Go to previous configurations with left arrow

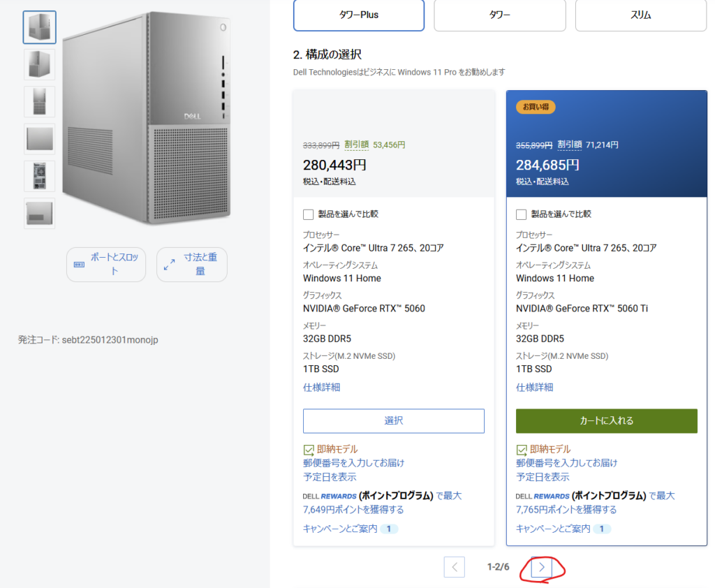pos(454,567)
